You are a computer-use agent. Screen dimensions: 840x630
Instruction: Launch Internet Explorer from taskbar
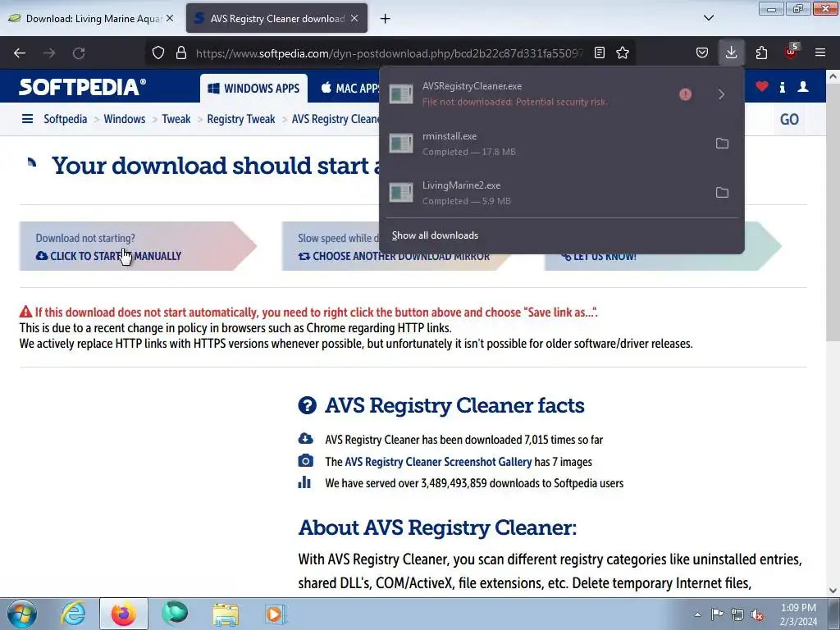(x=73, y=614)
